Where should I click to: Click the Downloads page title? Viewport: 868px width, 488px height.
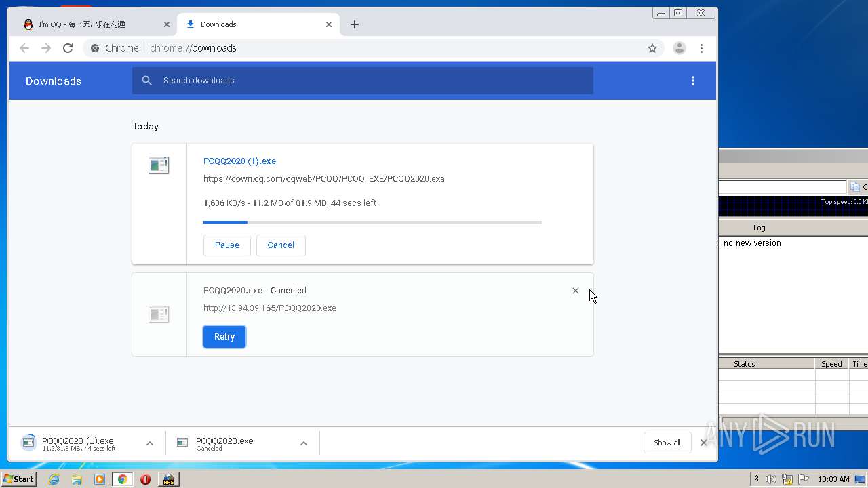click(54, 81)
